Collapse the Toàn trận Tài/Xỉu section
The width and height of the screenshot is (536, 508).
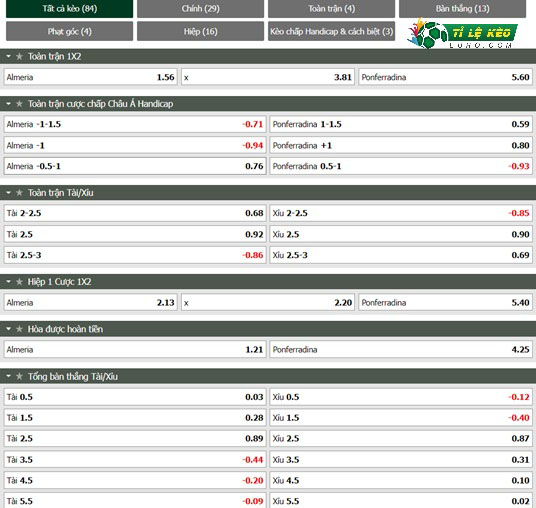(x=9, y=193)
